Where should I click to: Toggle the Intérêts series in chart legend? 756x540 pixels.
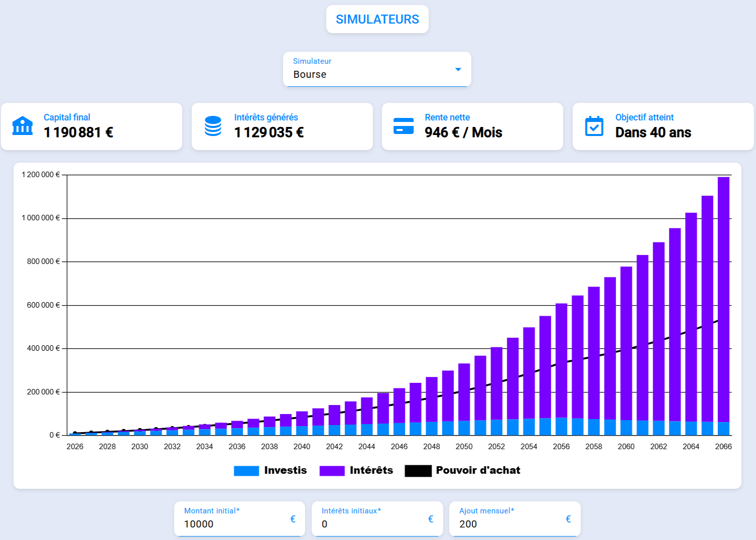pyautogui.click(x=356, y=471)
